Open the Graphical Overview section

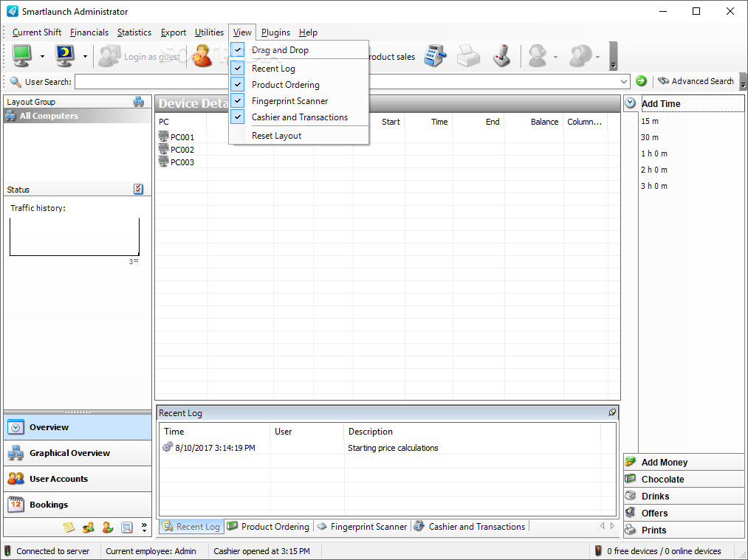point(78,453)
